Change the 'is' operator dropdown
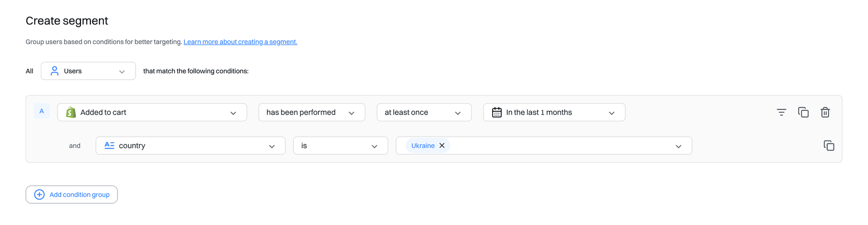The image size is (868, 225). point(340,146)
